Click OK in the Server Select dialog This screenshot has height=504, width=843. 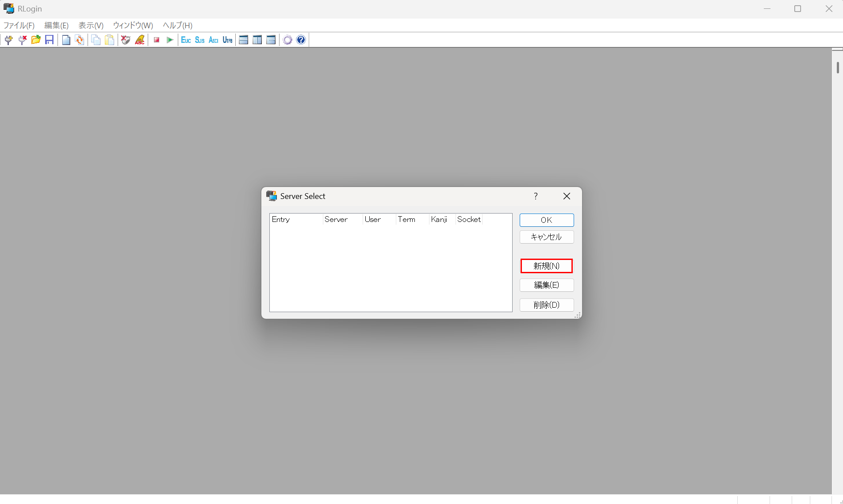point(546,220)
